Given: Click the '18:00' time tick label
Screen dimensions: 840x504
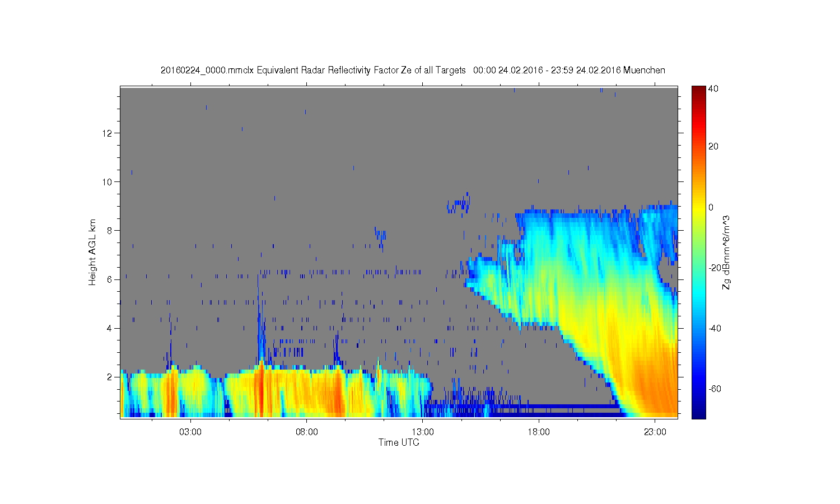Looking at the screenshot, I should coord(539,432).
